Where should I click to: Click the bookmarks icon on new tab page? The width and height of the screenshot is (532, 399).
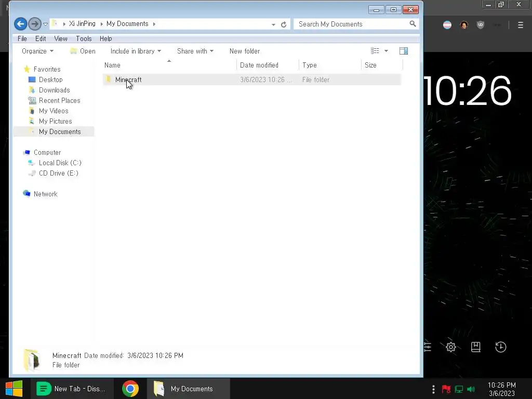476,347
